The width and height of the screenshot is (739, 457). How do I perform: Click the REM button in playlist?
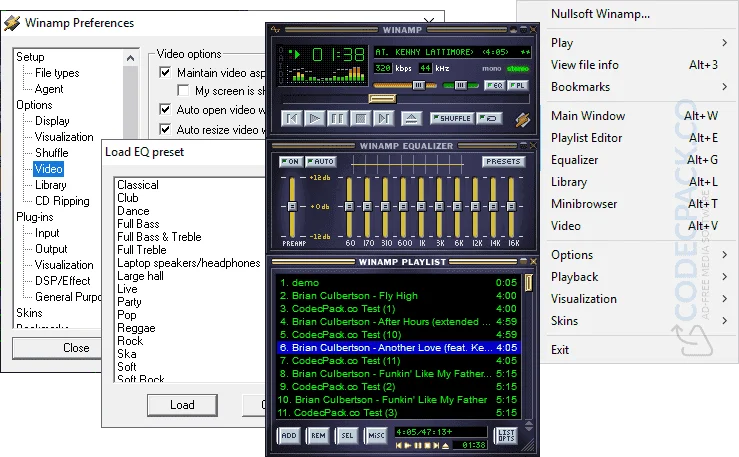[x=318, y=436]
